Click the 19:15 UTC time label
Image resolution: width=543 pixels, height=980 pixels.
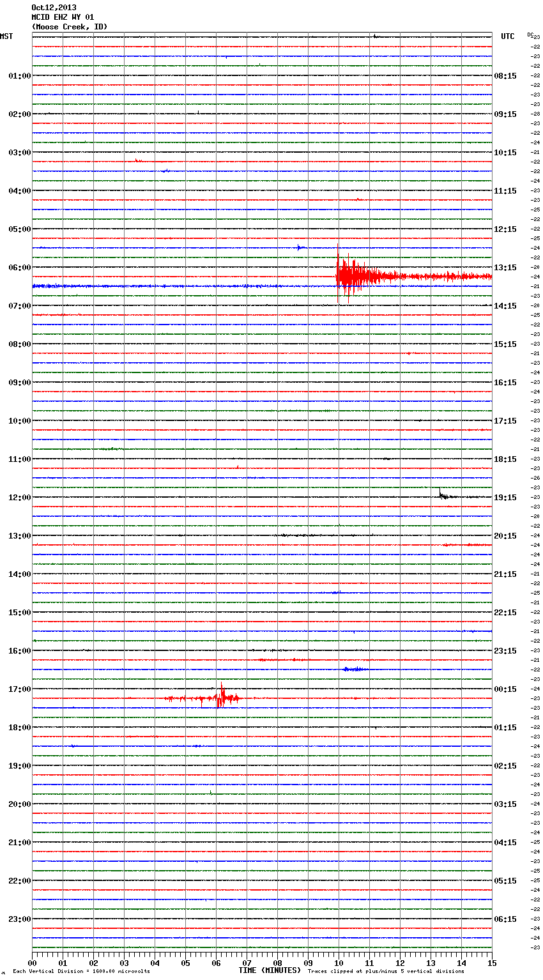click(x=505, y=498)
